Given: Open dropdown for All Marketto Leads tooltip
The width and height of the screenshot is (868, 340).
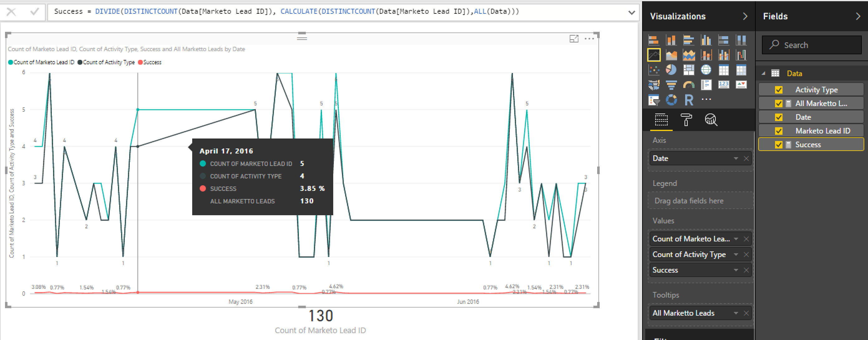Looking at the screenshot, I should [x=736, y=313].
